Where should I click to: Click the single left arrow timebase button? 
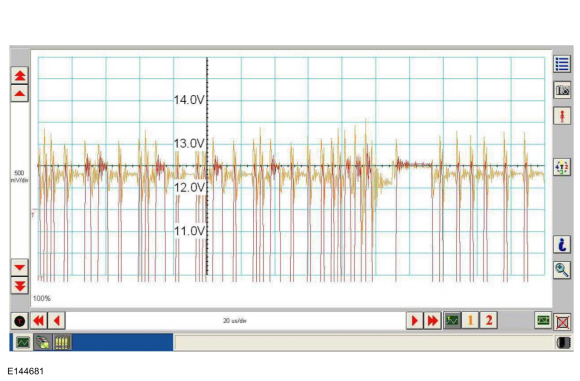[57, 320]
